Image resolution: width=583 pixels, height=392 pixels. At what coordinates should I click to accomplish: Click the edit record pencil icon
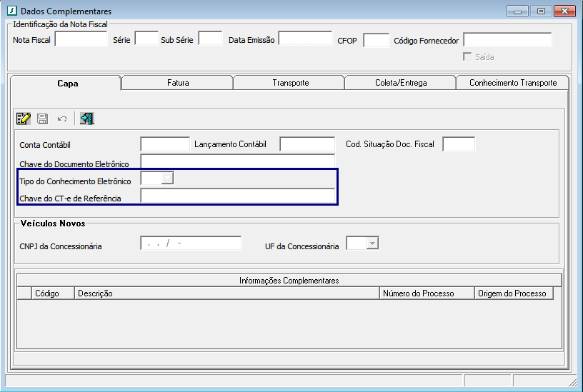point(24,119)
